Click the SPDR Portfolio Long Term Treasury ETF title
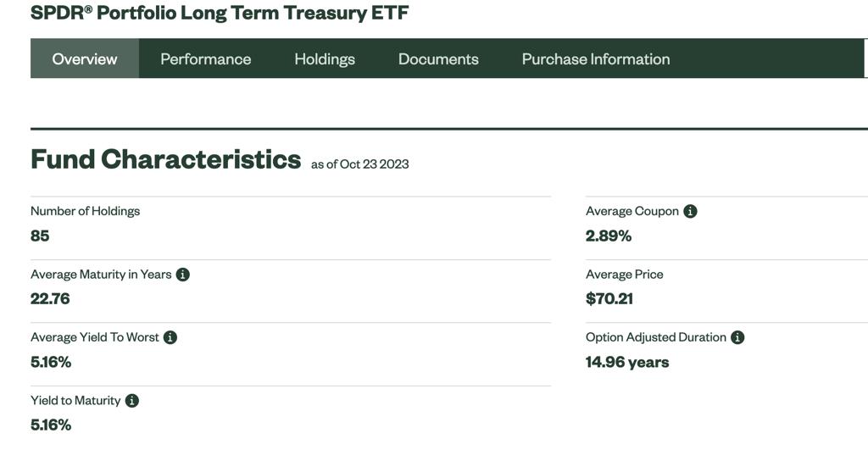 [220, 13]
